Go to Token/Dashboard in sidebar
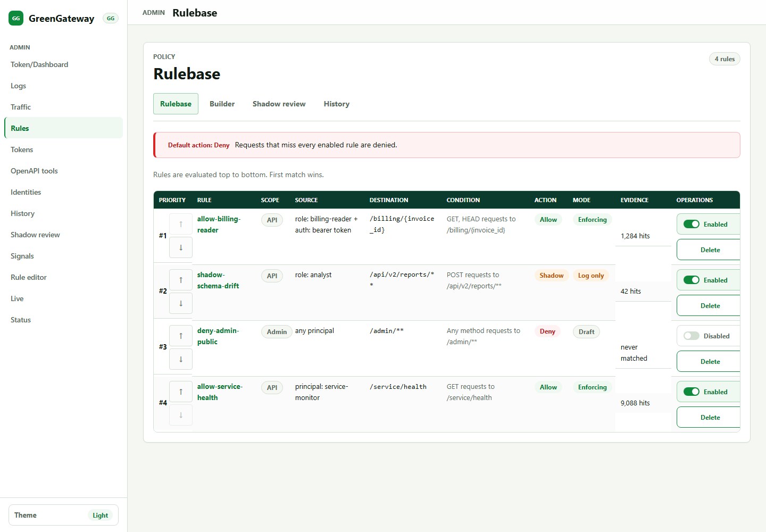Image resolution: width=766 pixels, height=532 pixels. [x=64, y=64]
